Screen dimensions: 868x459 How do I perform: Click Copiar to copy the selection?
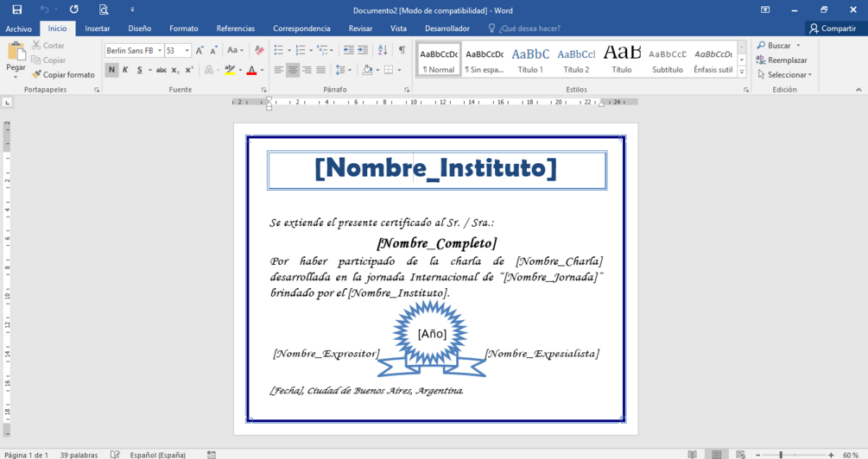48,60
